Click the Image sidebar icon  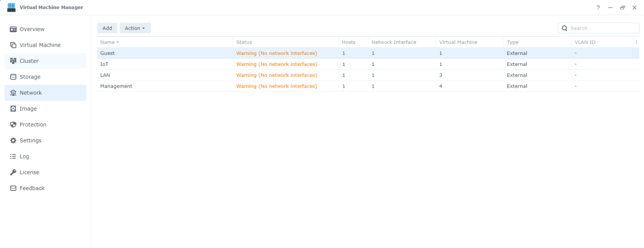coord(14,109)
